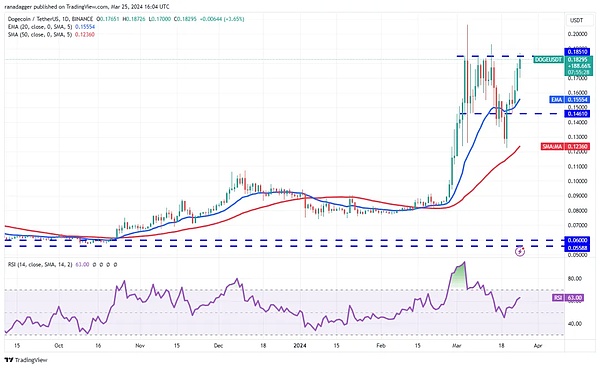Screen dimensions: 600x368
Task: Open the USDT currency selector
Action: [577, 20]
